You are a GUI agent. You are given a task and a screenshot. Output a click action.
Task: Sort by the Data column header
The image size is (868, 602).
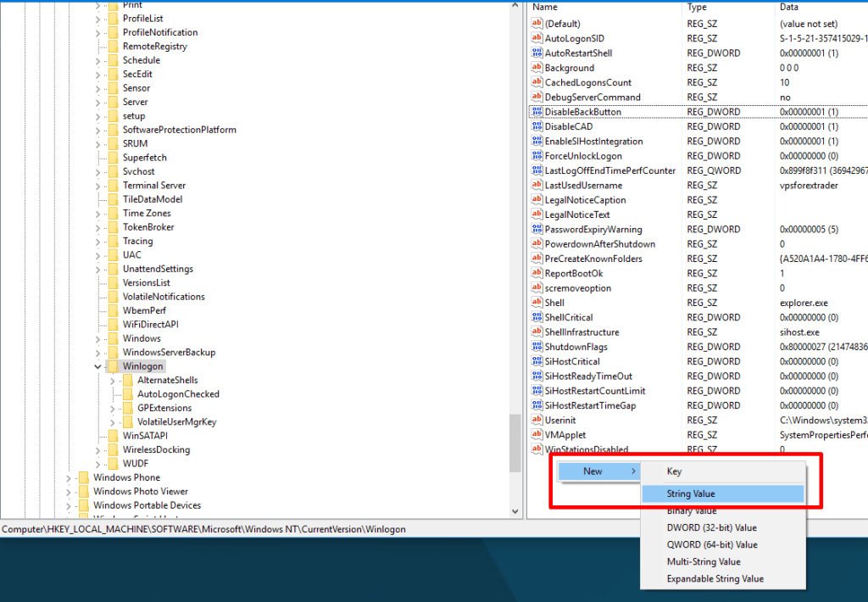821,7
